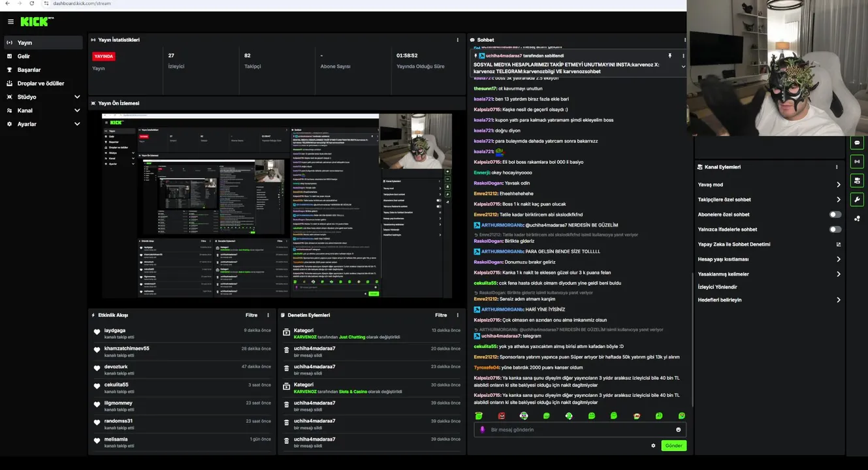868x470 pixels.
Task: Open Hedefleri belirleyin options arrow
Action: coord(839,300)
